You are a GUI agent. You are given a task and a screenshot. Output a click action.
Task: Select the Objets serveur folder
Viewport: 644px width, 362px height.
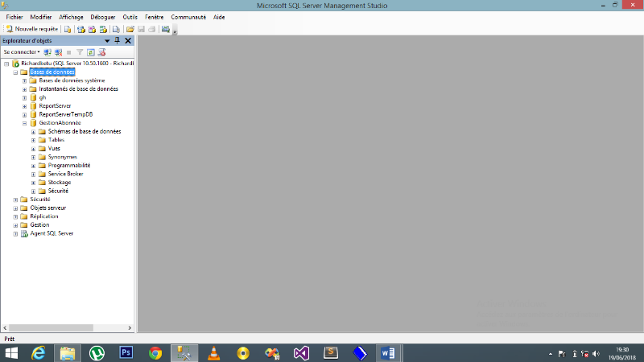click(x=47, y=208)
